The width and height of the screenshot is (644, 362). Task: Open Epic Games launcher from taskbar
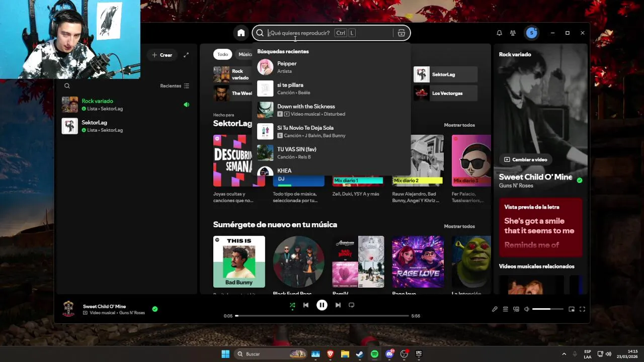coord(419,354)
